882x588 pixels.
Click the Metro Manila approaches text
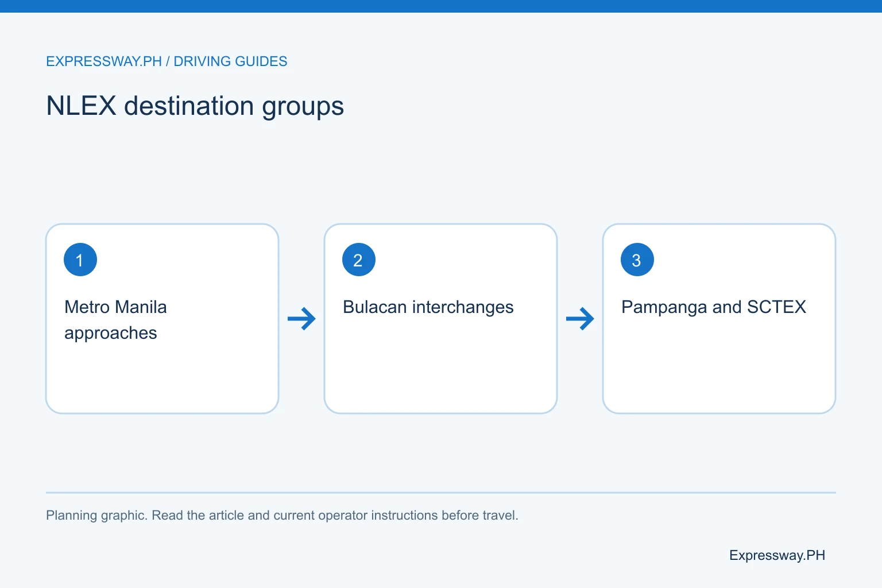(115, 320)
